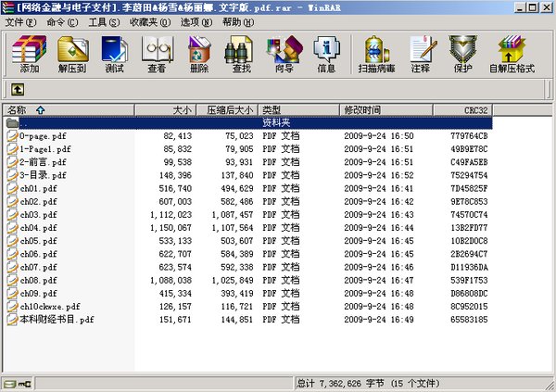Viewport: 556px width, 392px height.
Task: Open the 帮助(H) menu
Action: coord(238,22)
